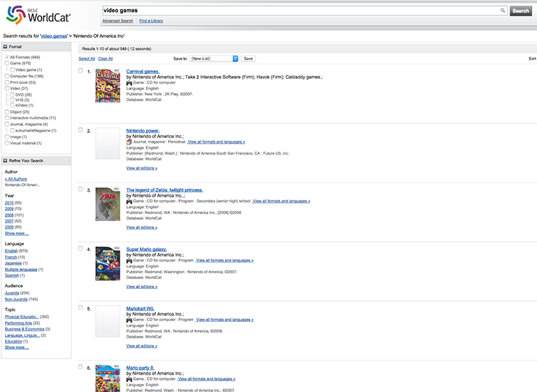Open Mariokart Wii title link
Viewport: 537px width, 392px height.
(x=140, y=308)
